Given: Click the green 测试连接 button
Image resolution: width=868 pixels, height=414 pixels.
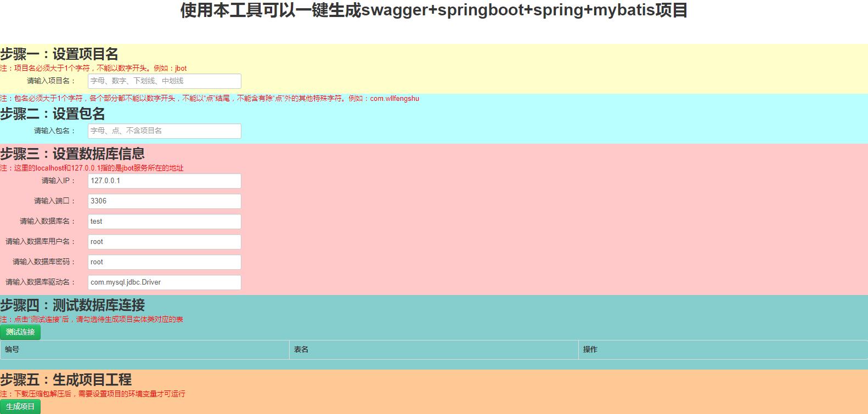Looking at the screenshot, I should click(20, 332).
